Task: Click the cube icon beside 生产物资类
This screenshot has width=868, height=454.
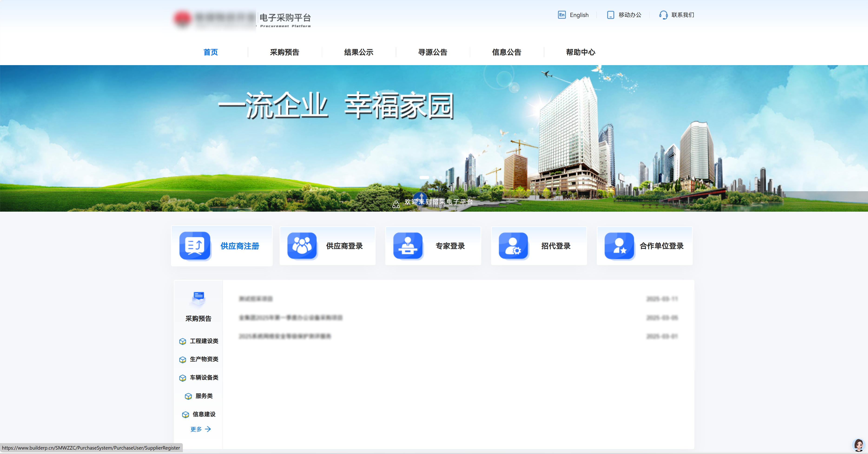Action: pyautogui.click(x=183, y=360)
